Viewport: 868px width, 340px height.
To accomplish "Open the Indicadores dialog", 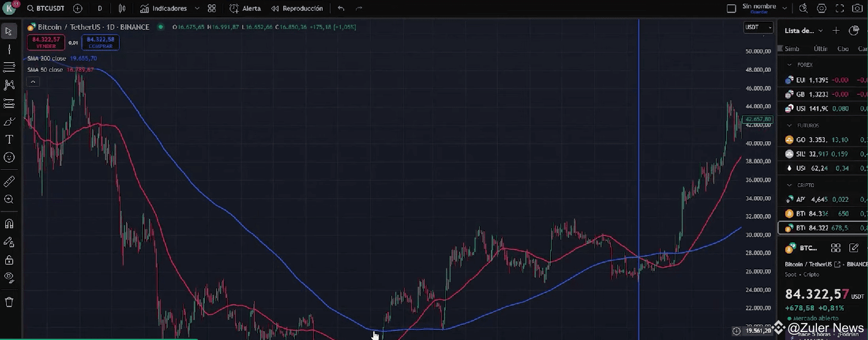I will click(164, 8).
